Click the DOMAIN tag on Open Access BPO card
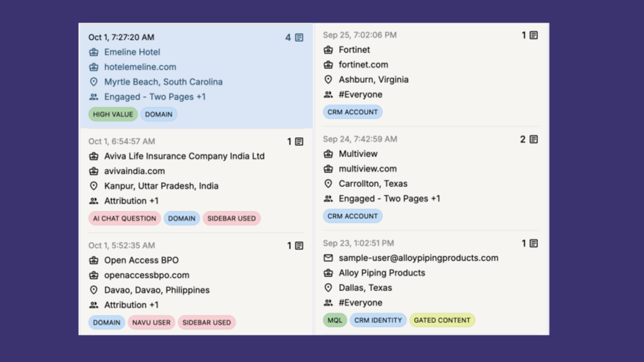Image resolution: width=644 pixels, height=362 pixels. point(107,323)
